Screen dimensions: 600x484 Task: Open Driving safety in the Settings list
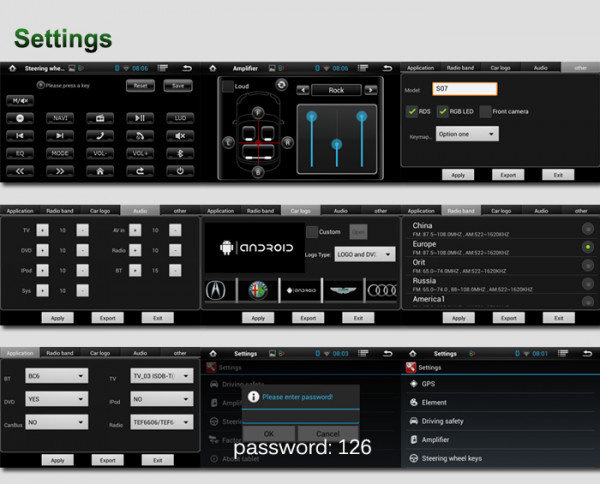pos(442,421)
